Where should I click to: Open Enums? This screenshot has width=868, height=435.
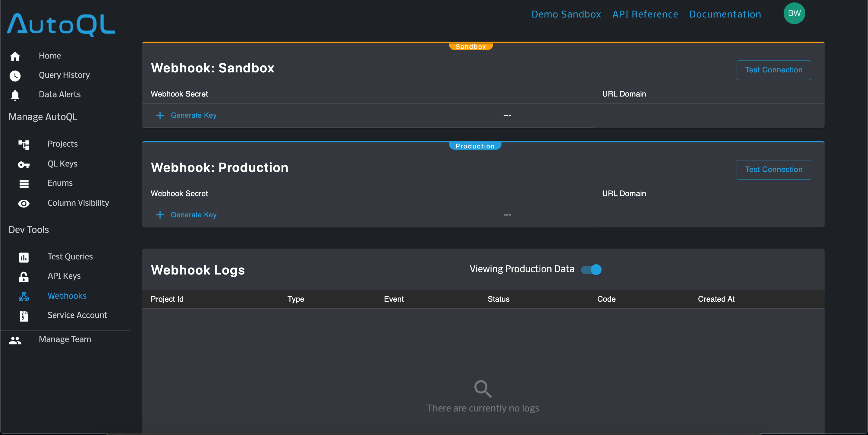tap(60, 183)
